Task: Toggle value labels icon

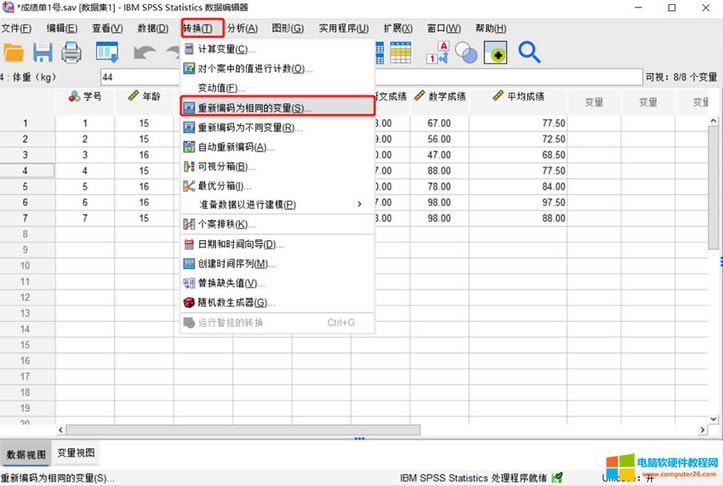Action: [x=437, y=53]
